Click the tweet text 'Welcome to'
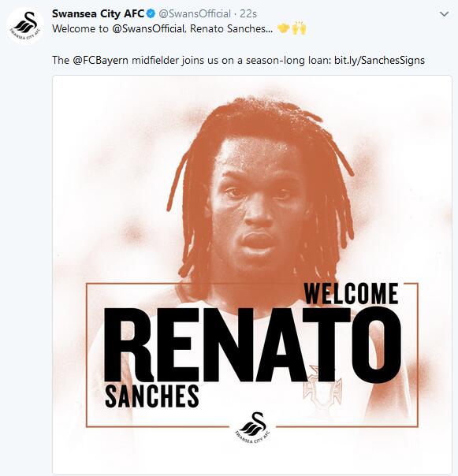The height and width of the screenshot is (476, 458). click(x=80, y=29)
